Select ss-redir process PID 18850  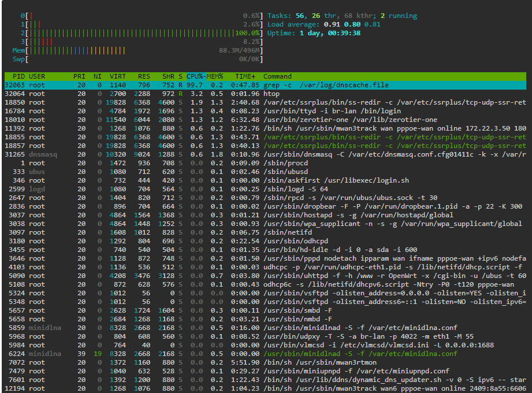[x=265, y=102]
